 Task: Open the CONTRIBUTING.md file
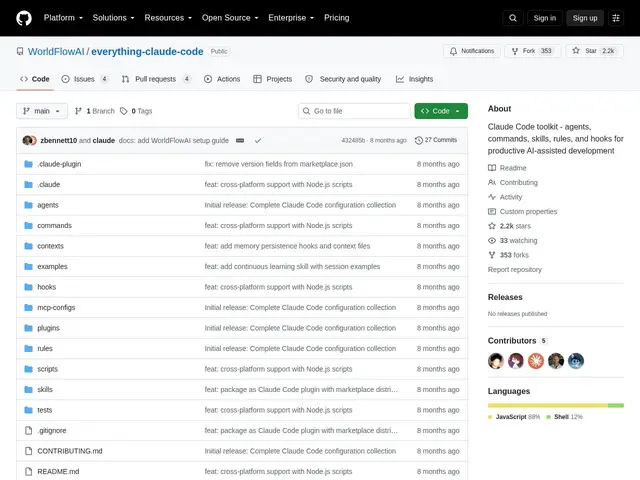70,451
